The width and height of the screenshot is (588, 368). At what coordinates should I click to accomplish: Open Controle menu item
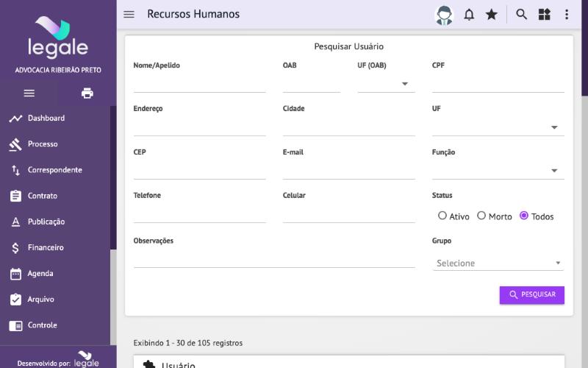[42, 325]
